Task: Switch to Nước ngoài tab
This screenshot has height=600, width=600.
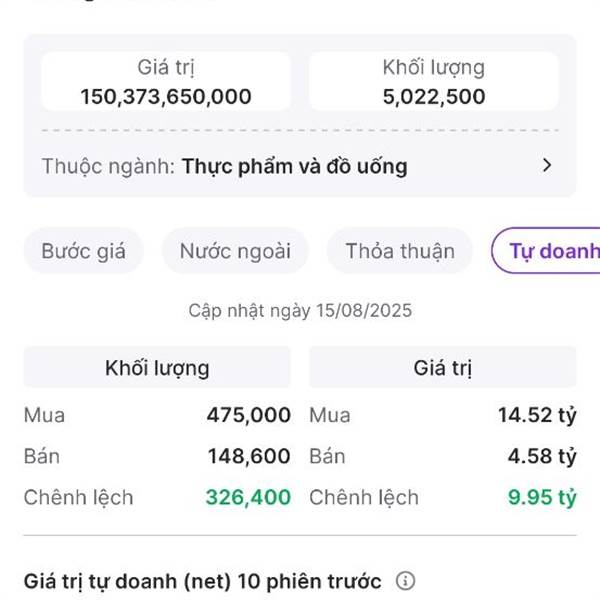Action: (x=235, y=251)
